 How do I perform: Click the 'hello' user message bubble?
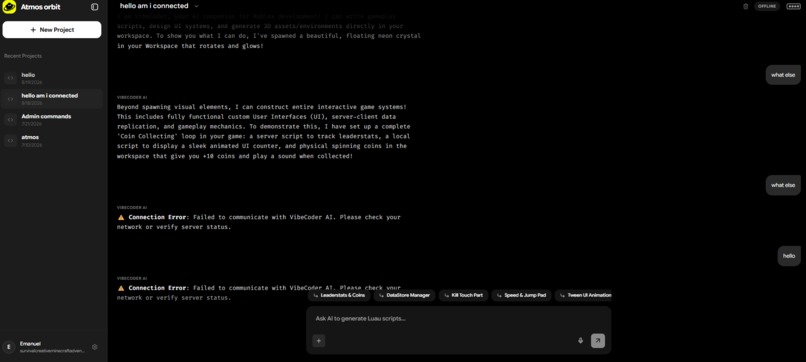point(789,256)
